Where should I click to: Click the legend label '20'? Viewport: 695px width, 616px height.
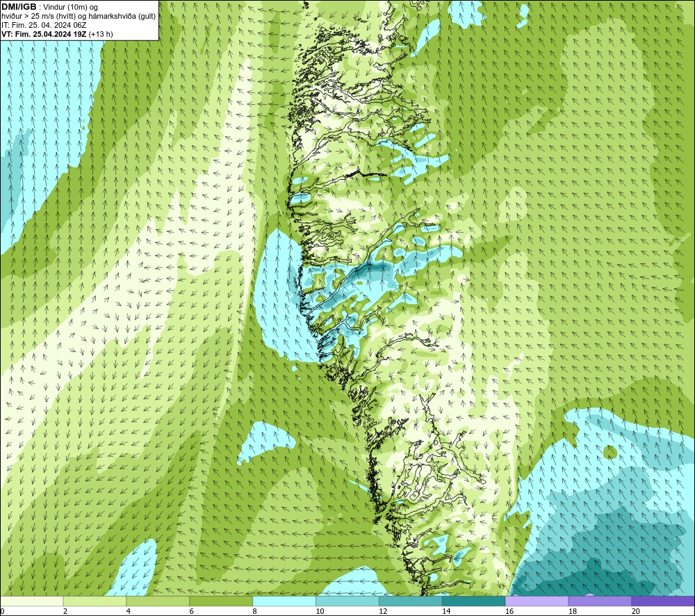[x=636, y=611]
